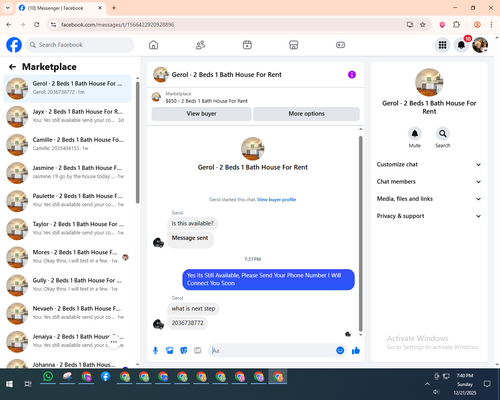Click the View buyer button
This screenshot has height=400, width=500.
[201, 114]
